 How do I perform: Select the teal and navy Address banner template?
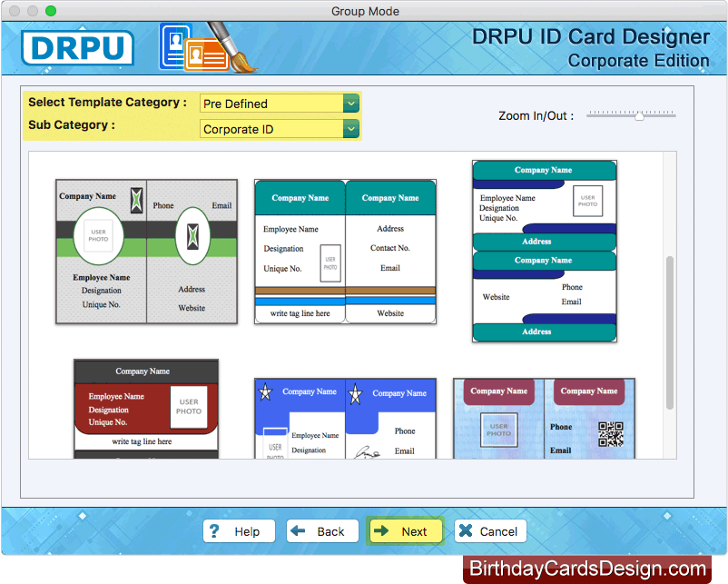545,252
